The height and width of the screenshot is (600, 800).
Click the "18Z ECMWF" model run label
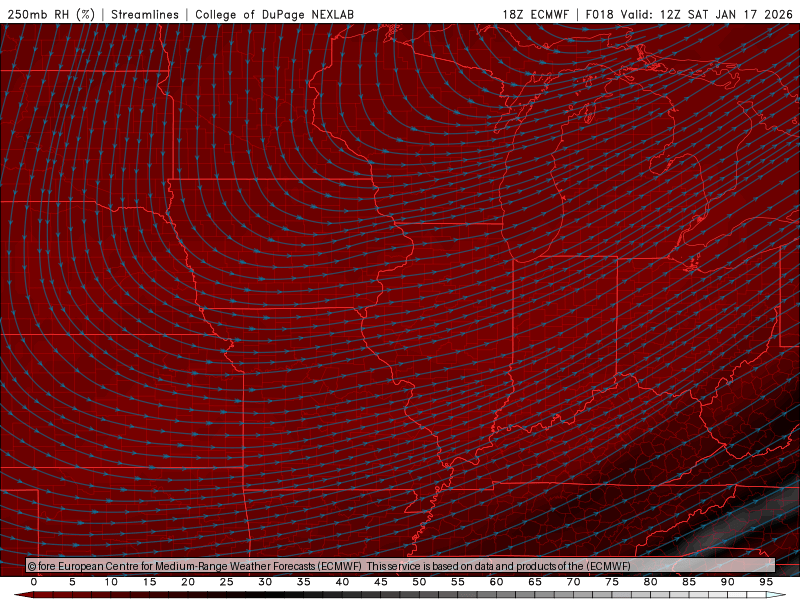click(x=536, y=14)
